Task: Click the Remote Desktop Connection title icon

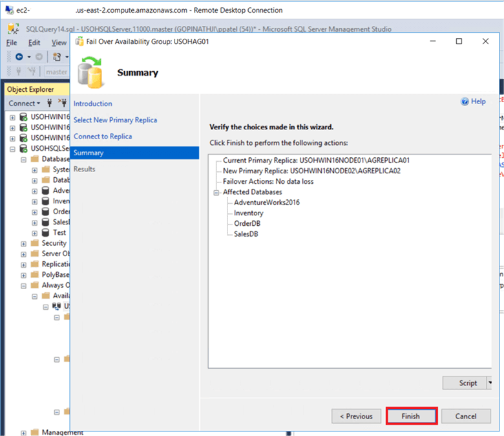Action: (10, 10)
